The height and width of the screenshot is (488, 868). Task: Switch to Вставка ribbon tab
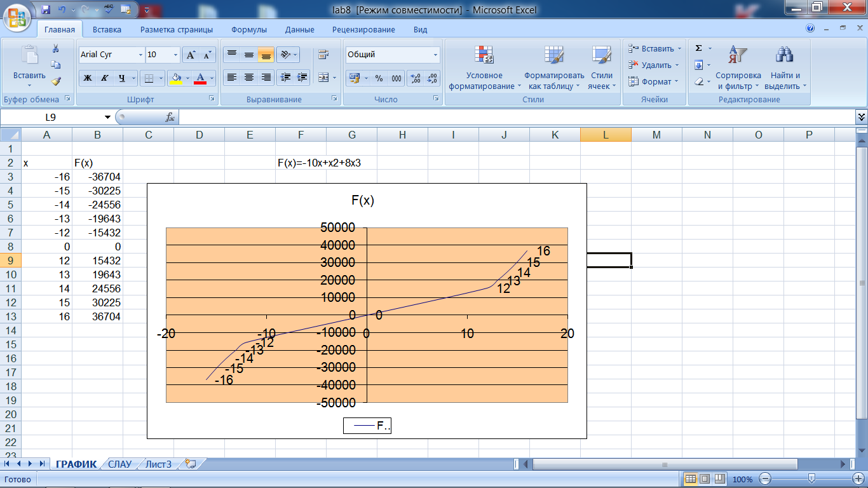(107, 29)
